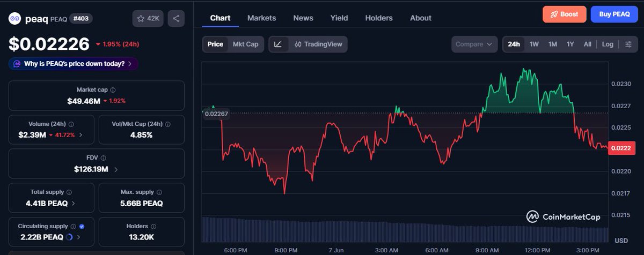Screen dimensions: 644x255
Task: Click Volume value $2.39M
Action: tap(32, 135)
